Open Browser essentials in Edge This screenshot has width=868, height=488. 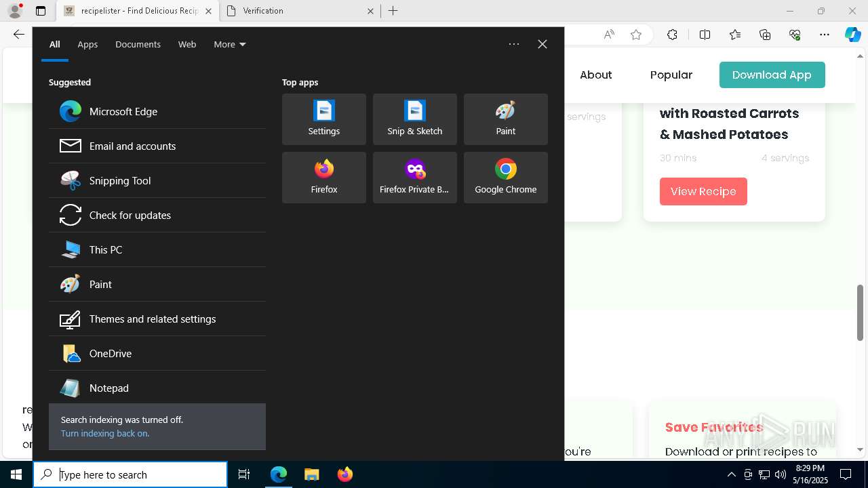(795, 35)
